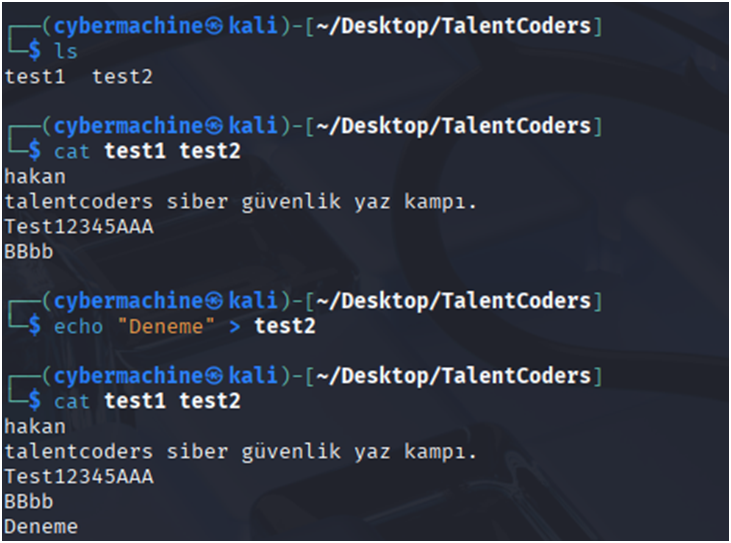Click the dollar prompt symbol before ls

tap(34, 50)
